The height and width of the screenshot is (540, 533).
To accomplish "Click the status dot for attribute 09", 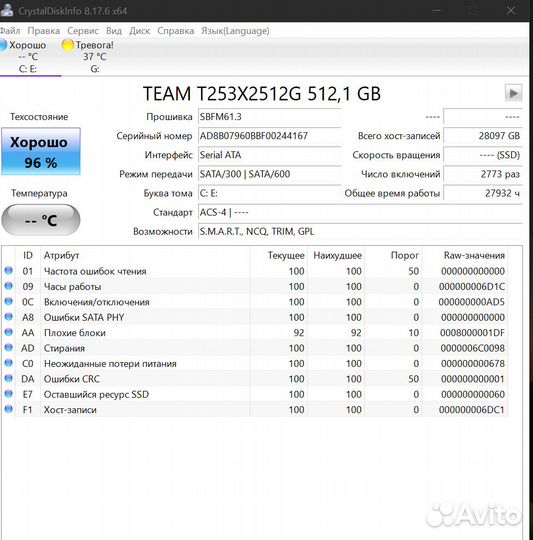I will [x=9, y=286].
